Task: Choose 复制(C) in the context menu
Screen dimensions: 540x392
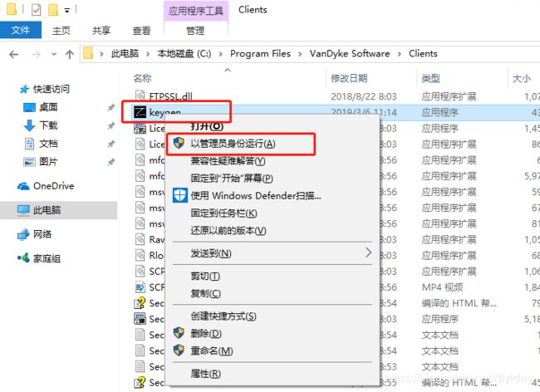Action: point(272,293)
